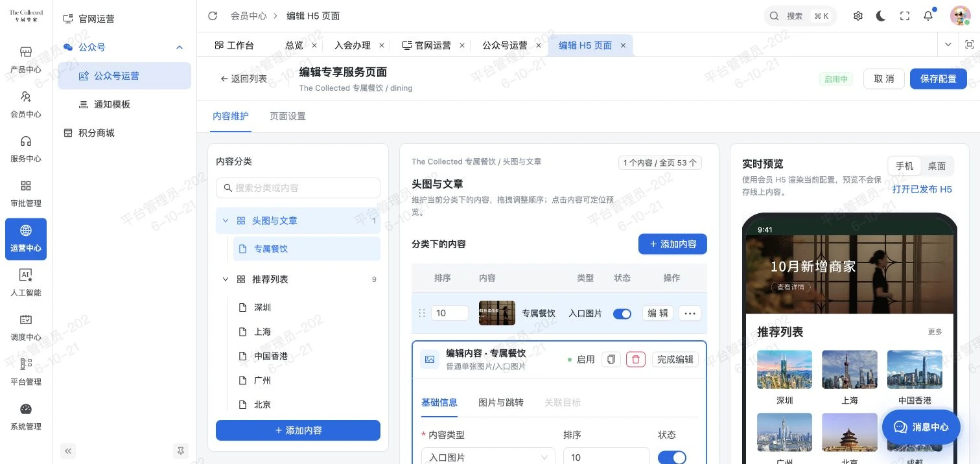980x464 pixels.
Task: Copy the 专属餐饮 content via duplicate icon
Action: click(611, 359)
